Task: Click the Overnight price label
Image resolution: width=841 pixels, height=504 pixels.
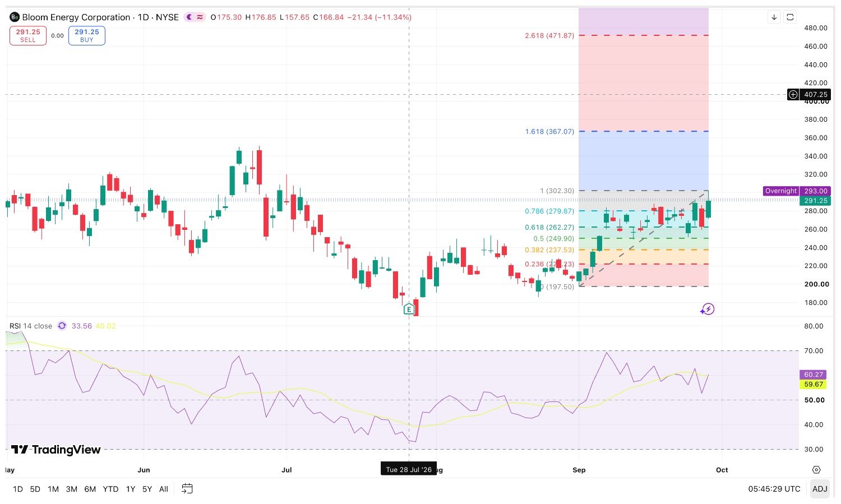Action: pyautogui.click(x=781, y=191)
